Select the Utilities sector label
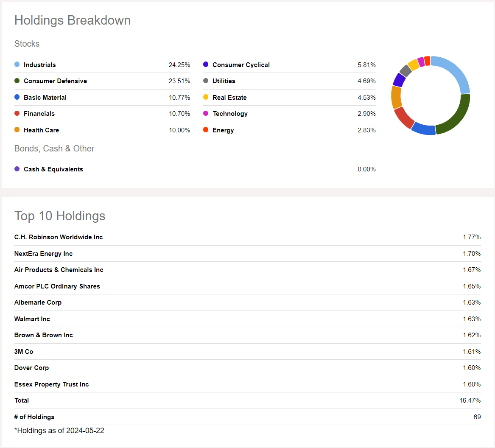Image resolution: width=495 pixels, height=448 pixels. [224, 81]
